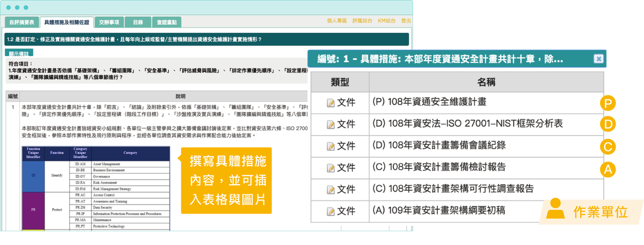Click the 說明 column header
Viewport: 644px width, 245px height.
coord(181,96)
